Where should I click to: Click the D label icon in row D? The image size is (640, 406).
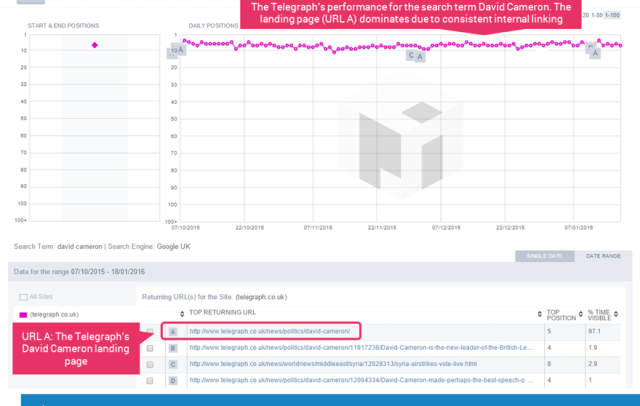click(173, 381)
